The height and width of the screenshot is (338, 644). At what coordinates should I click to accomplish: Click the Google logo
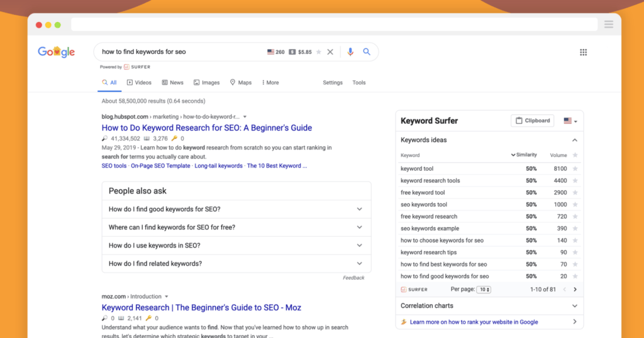(x=56, y=52)
